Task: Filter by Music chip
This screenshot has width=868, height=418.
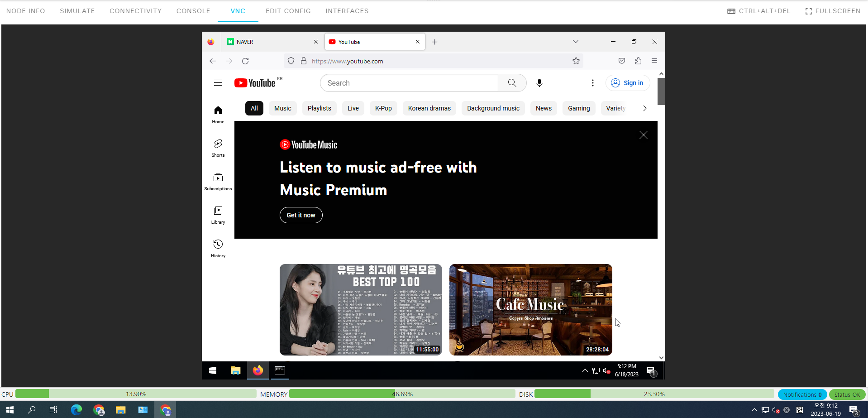Action: pyautogui.click(x=283, y=108)
